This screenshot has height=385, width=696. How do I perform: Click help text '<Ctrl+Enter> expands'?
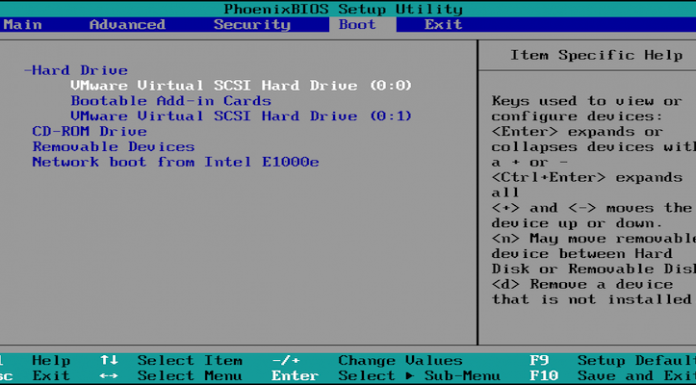(587, 178)
